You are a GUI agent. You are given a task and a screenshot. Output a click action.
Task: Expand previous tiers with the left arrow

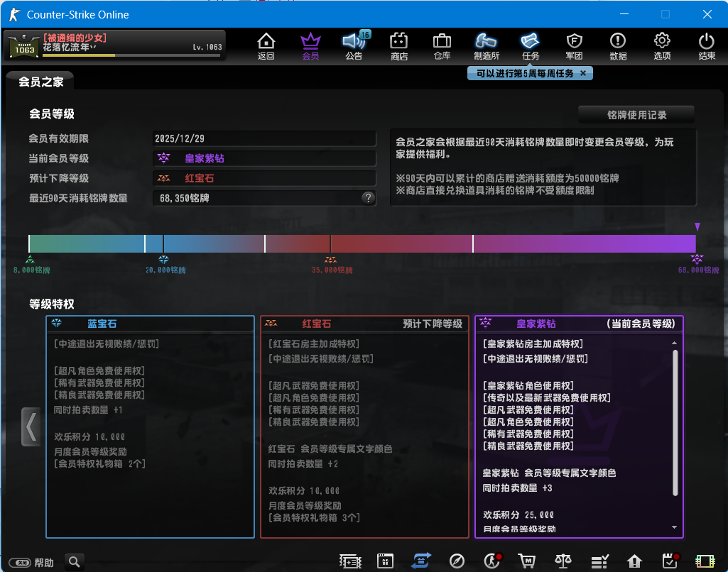31,427
